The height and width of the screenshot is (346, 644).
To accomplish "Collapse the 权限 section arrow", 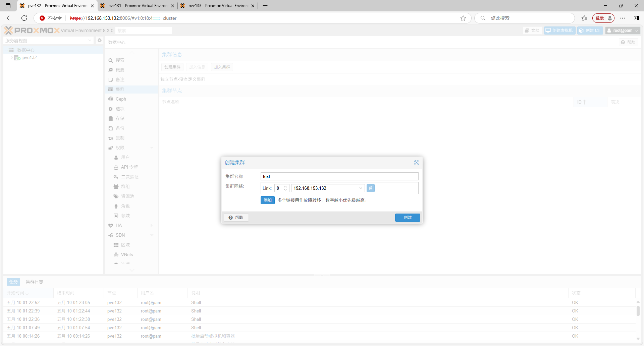I will coord(152,148).
